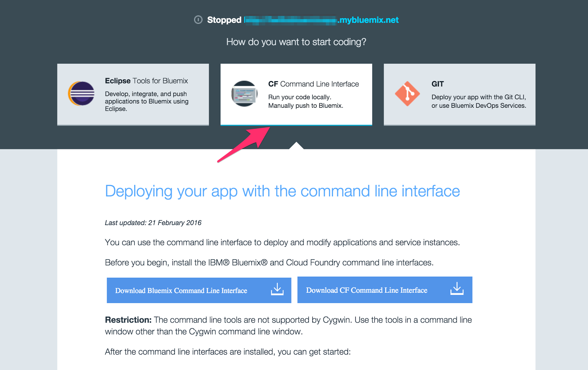Click the Git logo icon

point(407,94)
